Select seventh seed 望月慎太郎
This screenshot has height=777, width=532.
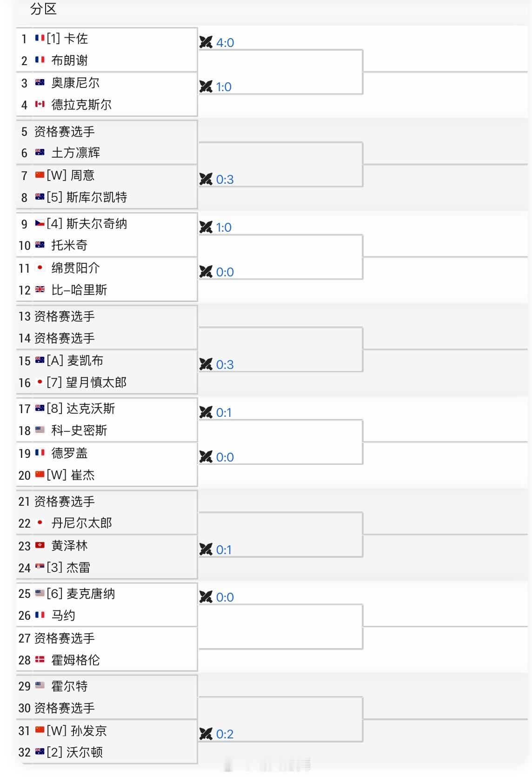(96, 382)
